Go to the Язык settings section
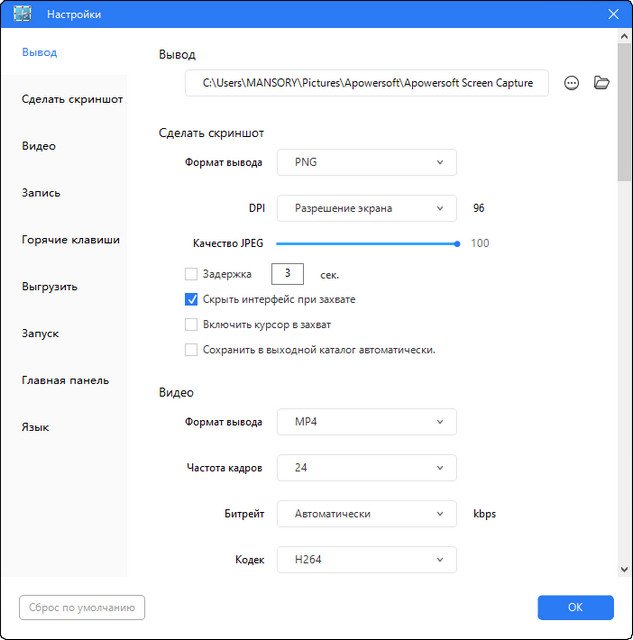 (x=35, y=427)
